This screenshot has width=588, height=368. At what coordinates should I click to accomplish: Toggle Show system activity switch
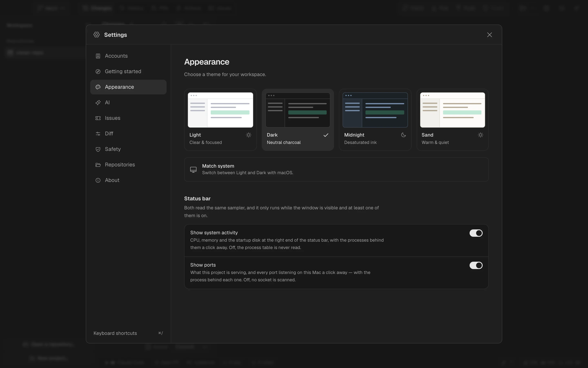pos(476,233)
